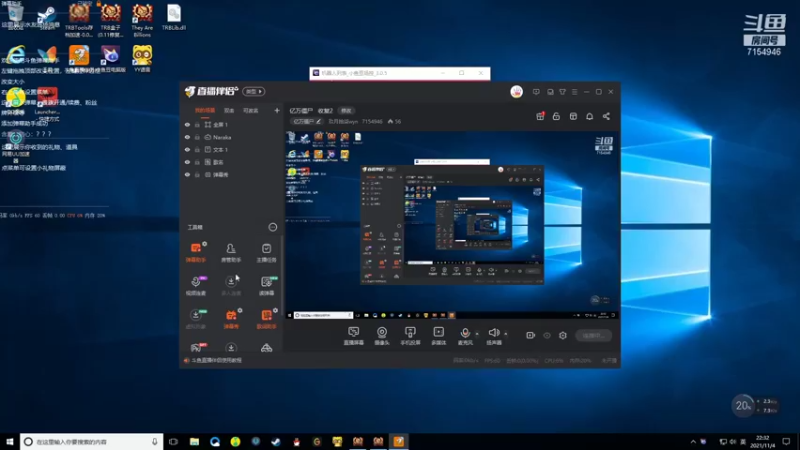Select the 全屏 1 source row

[x=231, y=124]
